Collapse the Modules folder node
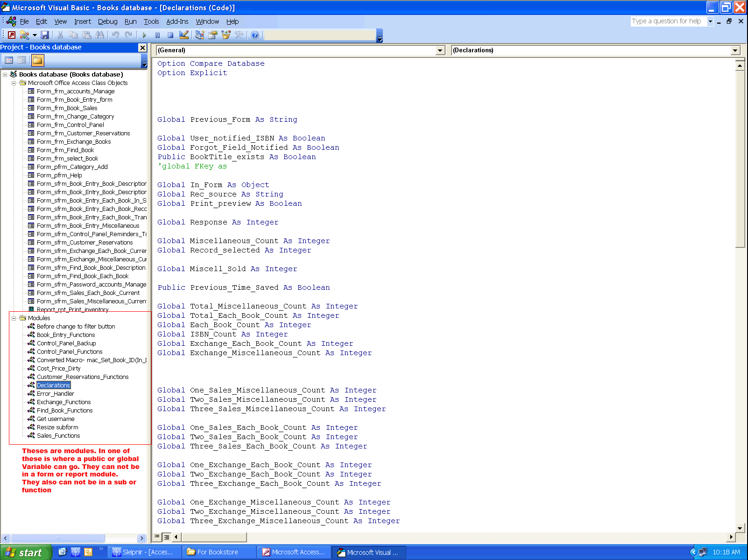The image size is (748, 560). (x=14, y=318)
